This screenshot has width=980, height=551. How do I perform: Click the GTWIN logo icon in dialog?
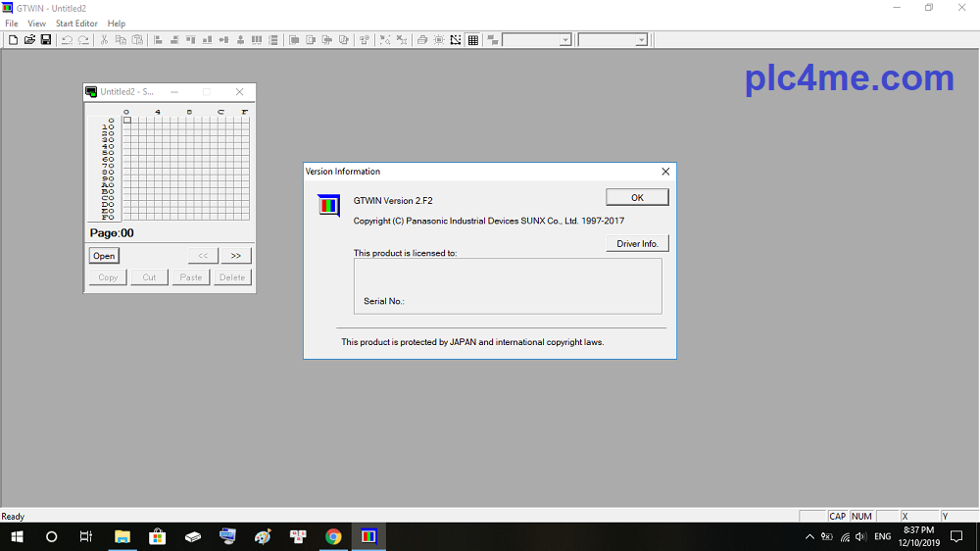(328, 206)
